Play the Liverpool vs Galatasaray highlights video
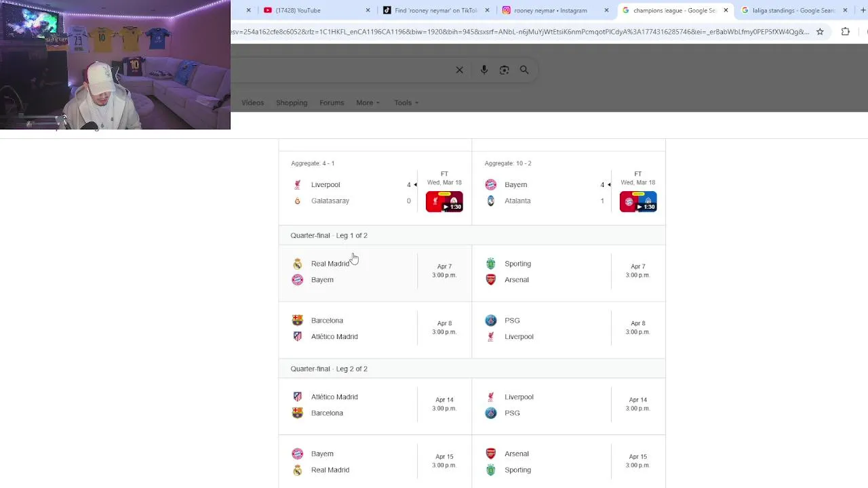868x488 pixels. (444, 201)
